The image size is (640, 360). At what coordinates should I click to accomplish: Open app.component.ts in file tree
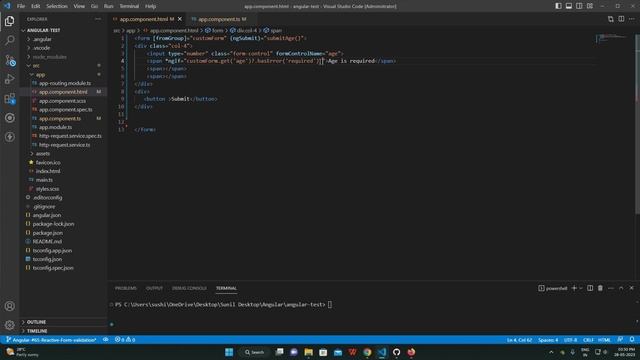point(60,118)
